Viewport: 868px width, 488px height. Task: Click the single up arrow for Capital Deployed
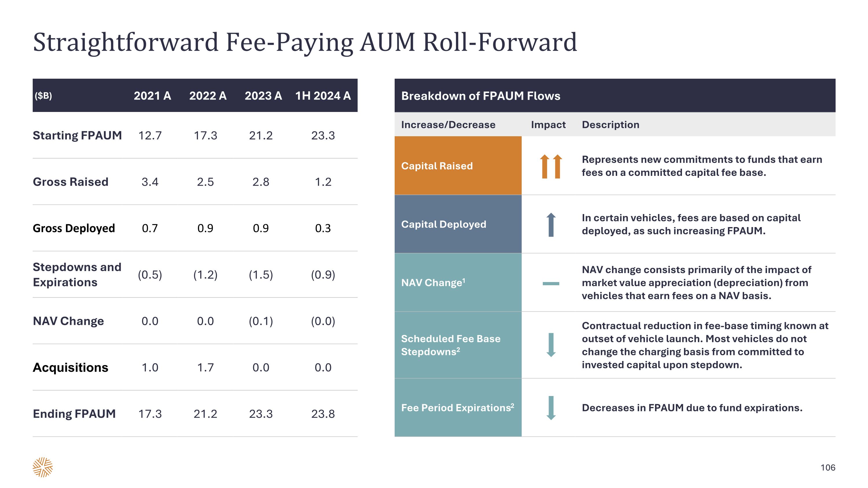point(551,225)
